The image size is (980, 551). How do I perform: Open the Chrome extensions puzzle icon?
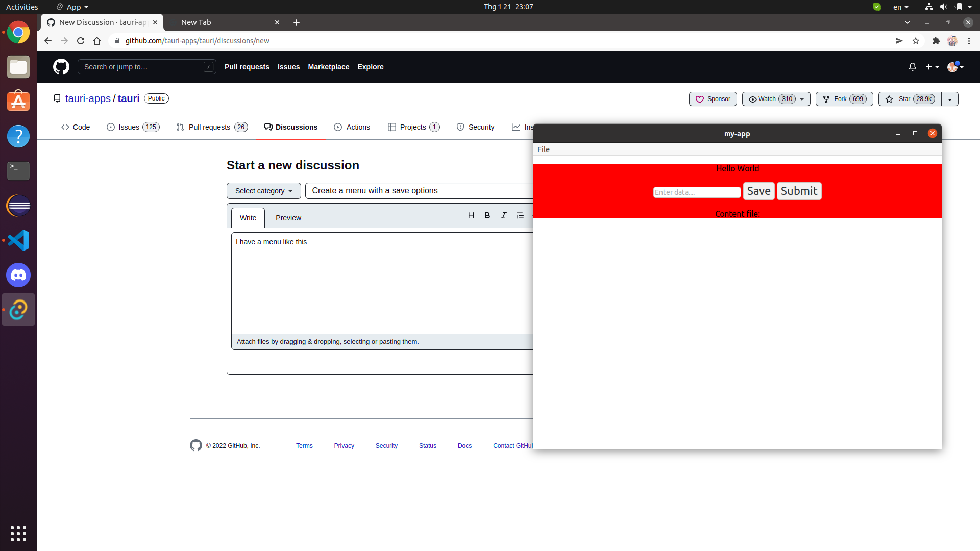coord(936,41)
